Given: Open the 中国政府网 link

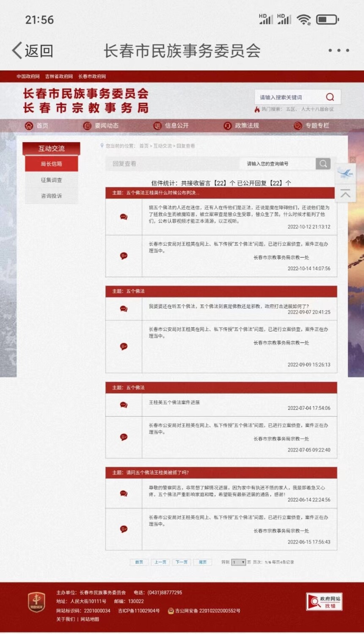Looking at the screenshot, I should 28,77.
